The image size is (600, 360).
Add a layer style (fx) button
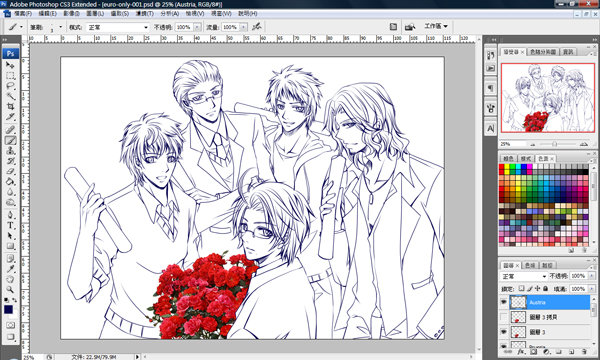521,351
